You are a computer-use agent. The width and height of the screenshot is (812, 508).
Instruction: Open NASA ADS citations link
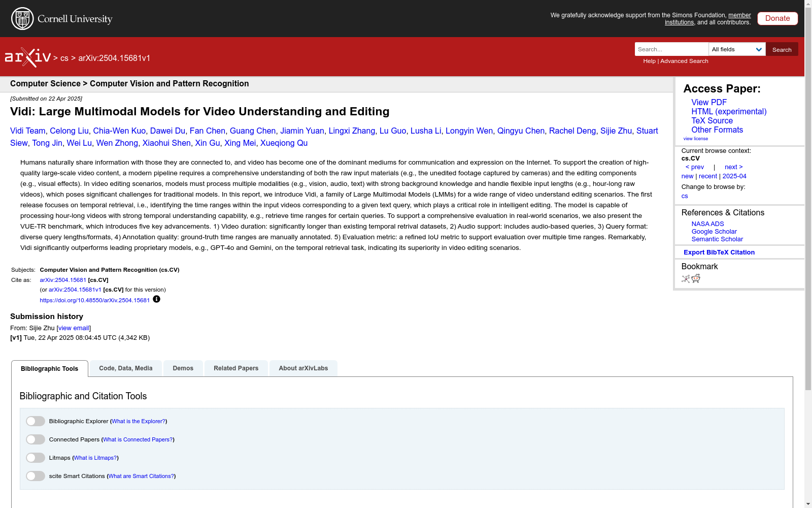(x=707, y=224)
